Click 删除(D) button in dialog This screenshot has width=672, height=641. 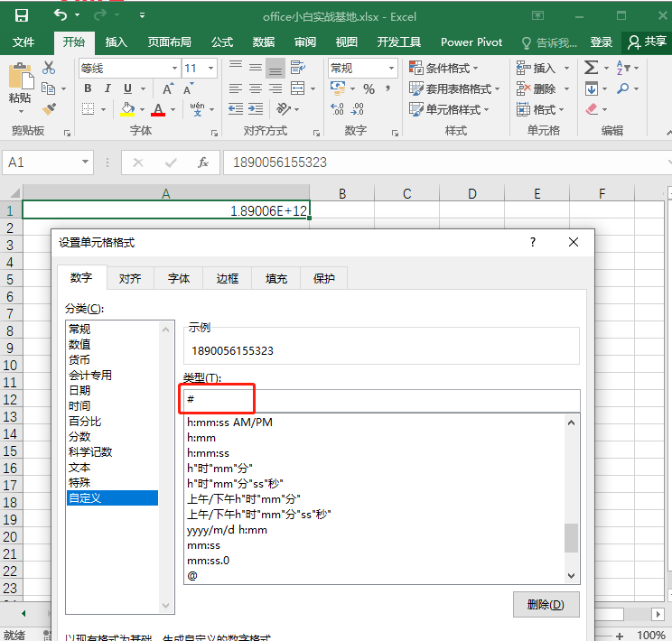[546, 604]
